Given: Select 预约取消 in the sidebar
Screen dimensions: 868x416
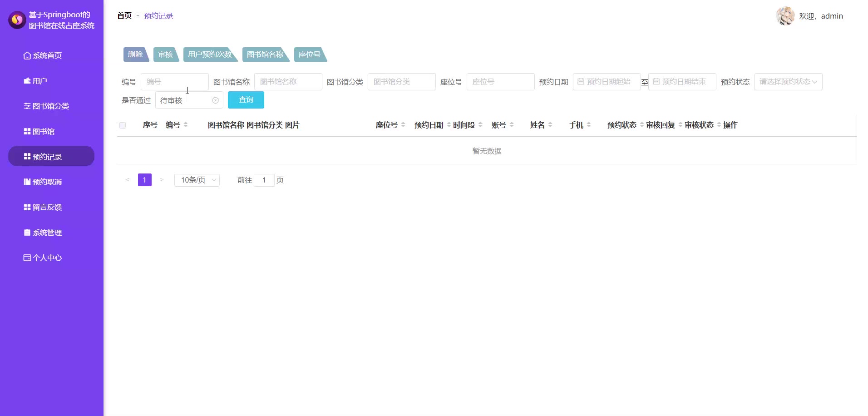Looking at the screenshot, I should (x=51, y=182).
